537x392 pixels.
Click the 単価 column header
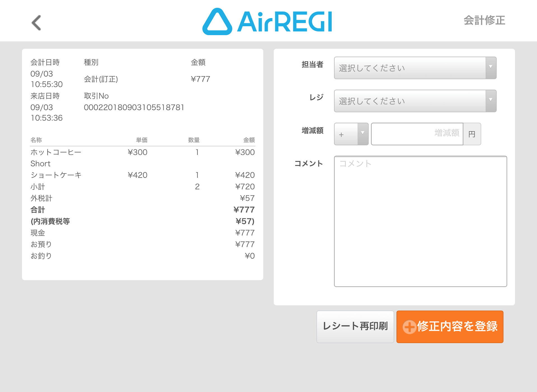tap(142, 140)
